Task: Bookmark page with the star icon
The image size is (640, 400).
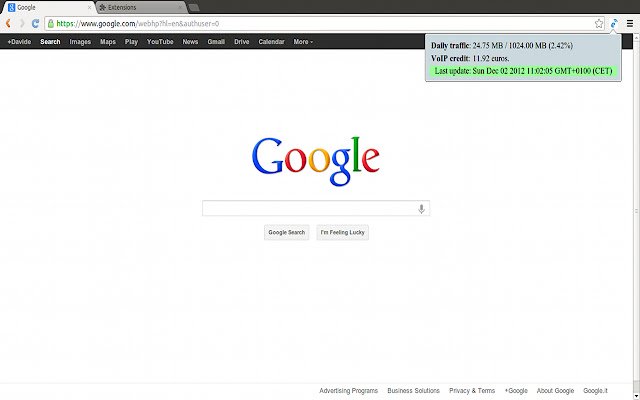Action: (x=599, y=24)
